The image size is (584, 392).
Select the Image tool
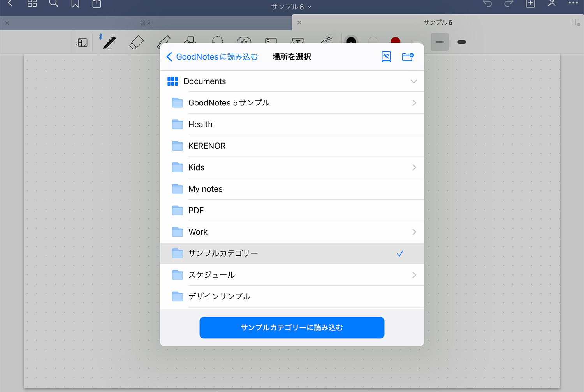[271, 40]
